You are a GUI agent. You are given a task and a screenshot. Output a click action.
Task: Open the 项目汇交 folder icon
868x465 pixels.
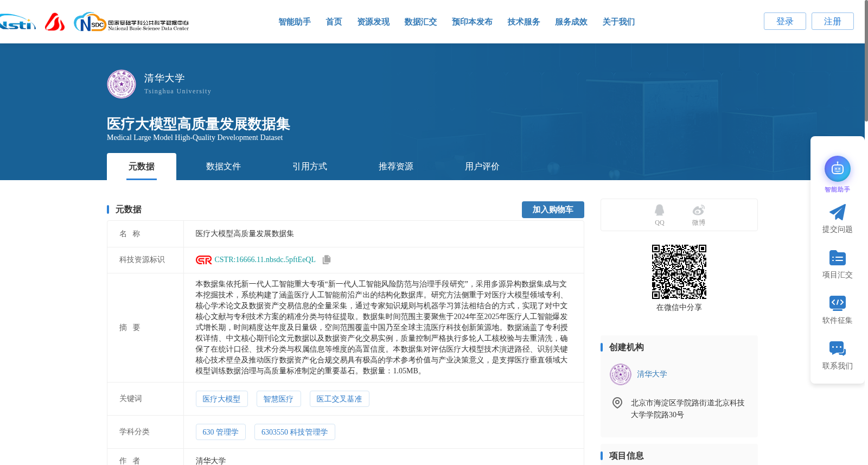[837, 258]
